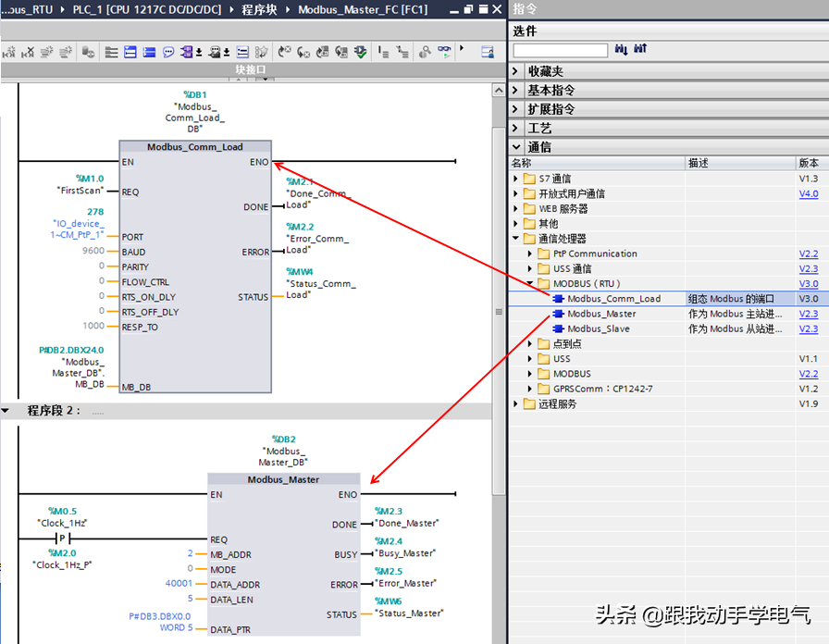Screen dimensions: 829x644
Task: Click the search-down icon in the instructions panel
Action: [x=621, y=49]
